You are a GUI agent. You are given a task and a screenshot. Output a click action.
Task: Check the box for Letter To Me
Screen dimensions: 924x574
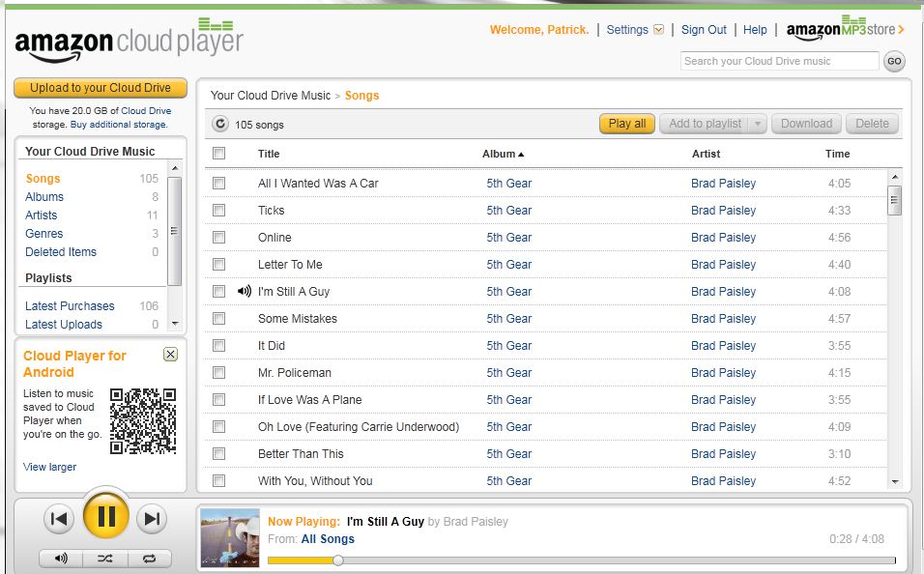coord(218,265)
